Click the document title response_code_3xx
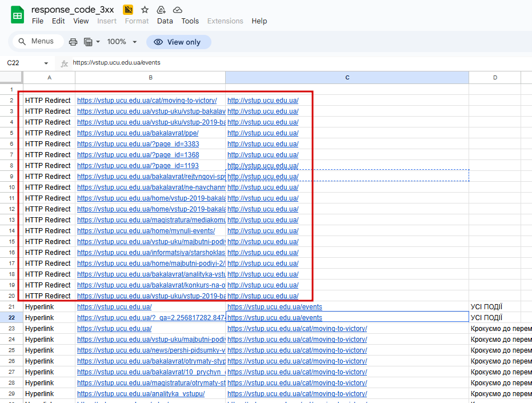 73,10
